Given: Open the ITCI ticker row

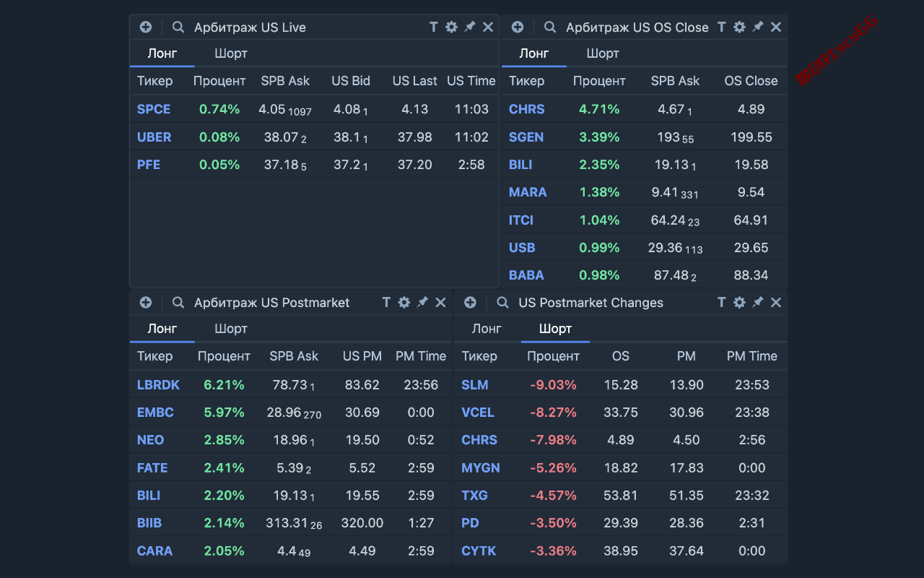Looking at the screenshot, I should (x=645, y=220).
